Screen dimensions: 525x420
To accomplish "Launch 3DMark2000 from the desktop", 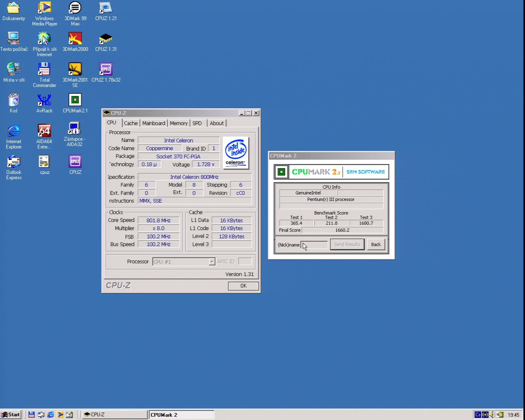I will coord(75,41).
